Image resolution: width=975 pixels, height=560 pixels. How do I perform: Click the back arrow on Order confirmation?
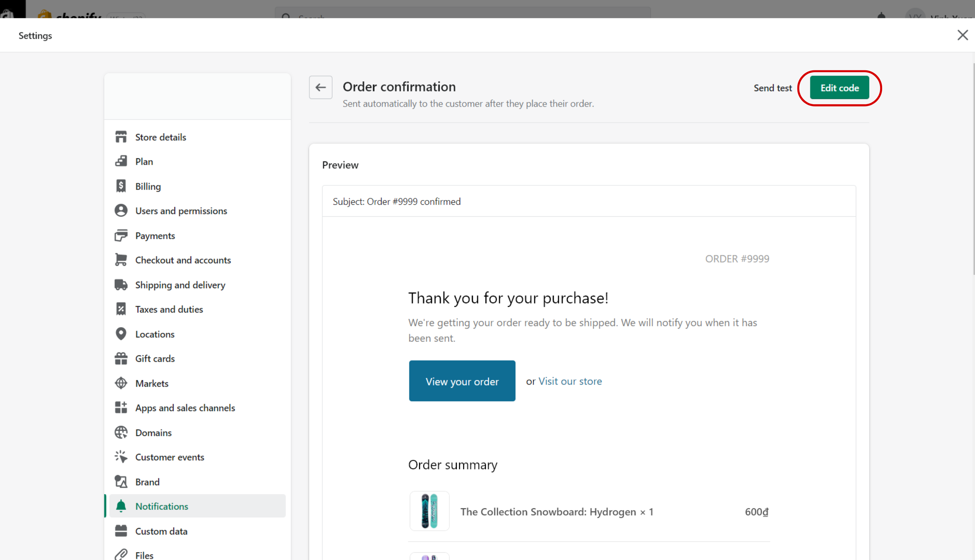321,88
